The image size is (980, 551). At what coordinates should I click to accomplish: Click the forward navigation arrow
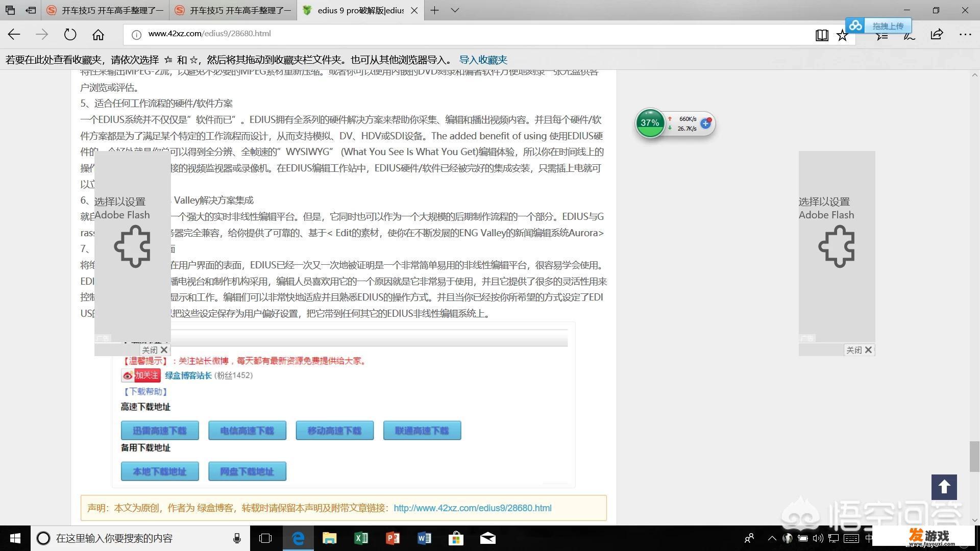point(42,34)
